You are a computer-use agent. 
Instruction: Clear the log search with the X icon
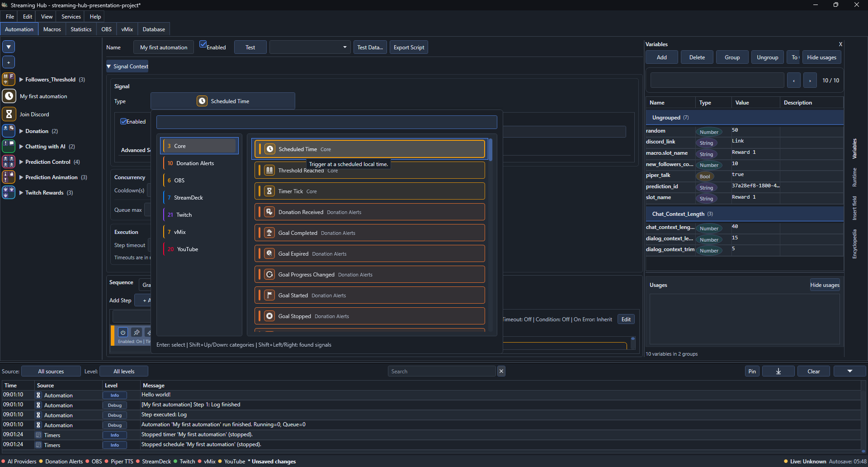tap(501, 371)
